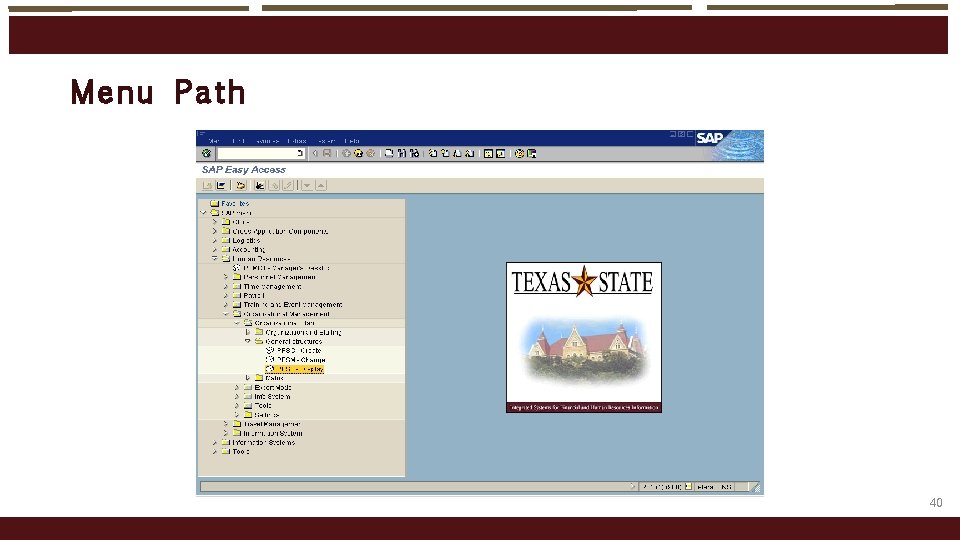
Task: Select the PPSC - Create transaction
Action: pyautogui.click(x=294, y=351)
